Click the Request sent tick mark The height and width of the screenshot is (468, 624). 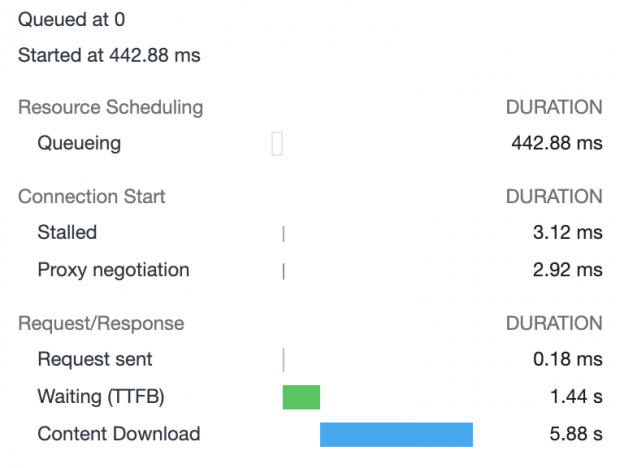(283, 360)
